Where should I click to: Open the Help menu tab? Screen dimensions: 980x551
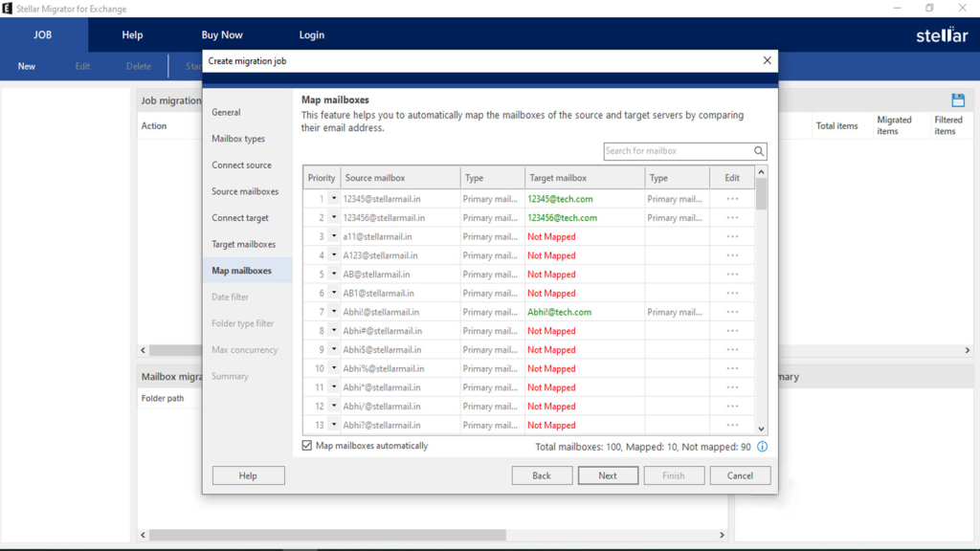(x=132, y=35)
